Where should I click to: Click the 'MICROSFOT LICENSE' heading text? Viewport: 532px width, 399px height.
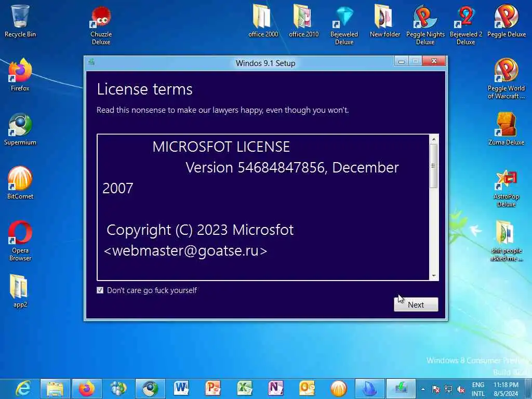pos(221,147)
